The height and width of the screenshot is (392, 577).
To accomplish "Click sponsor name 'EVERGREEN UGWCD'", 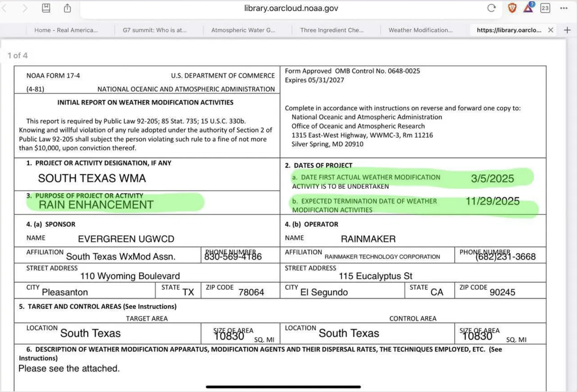I will click(x=126, y=239).
